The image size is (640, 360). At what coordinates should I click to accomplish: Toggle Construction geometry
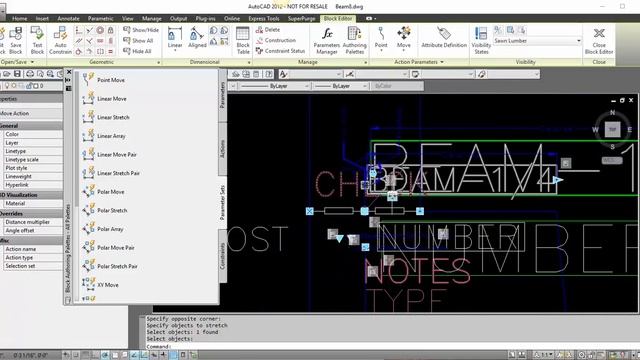276,40
